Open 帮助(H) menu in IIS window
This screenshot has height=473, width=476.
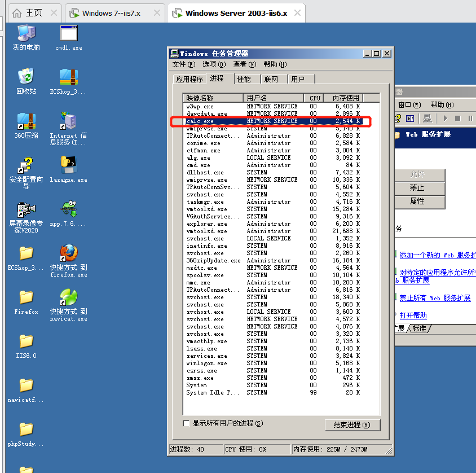click(x=442, y=105)
